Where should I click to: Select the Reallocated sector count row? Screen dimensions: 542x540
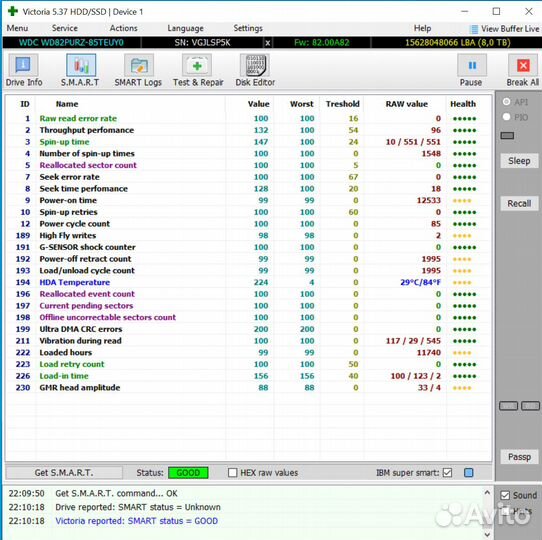tap(248, 165)
